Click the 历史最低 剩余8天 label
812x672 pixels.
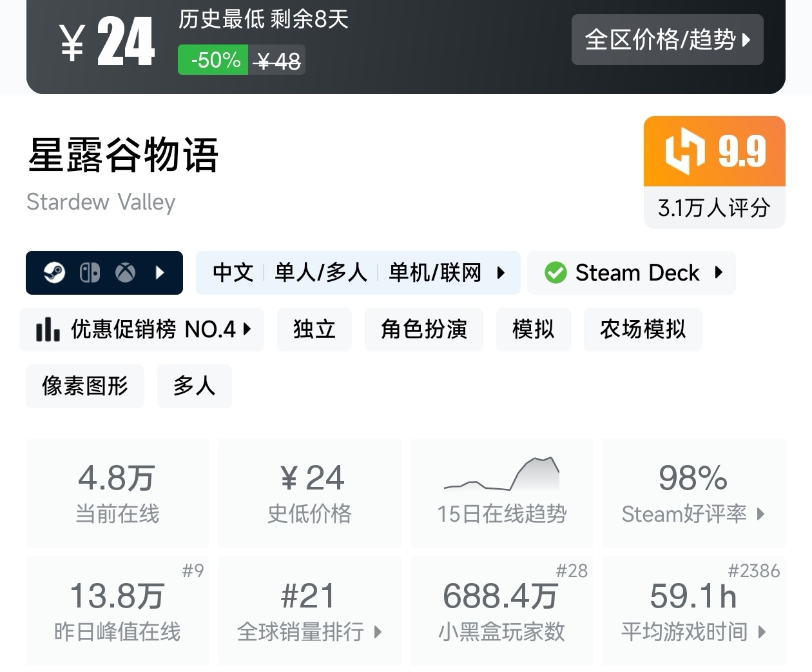pyautogui.click(x=264, y=19)
